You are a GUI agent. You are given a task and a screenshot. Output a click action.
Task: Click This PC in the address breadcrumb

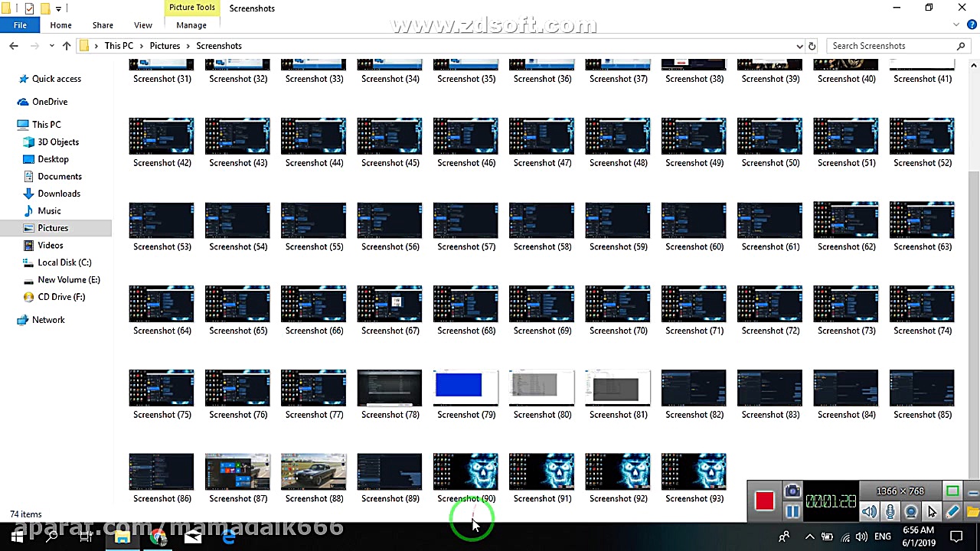(119, 46)
